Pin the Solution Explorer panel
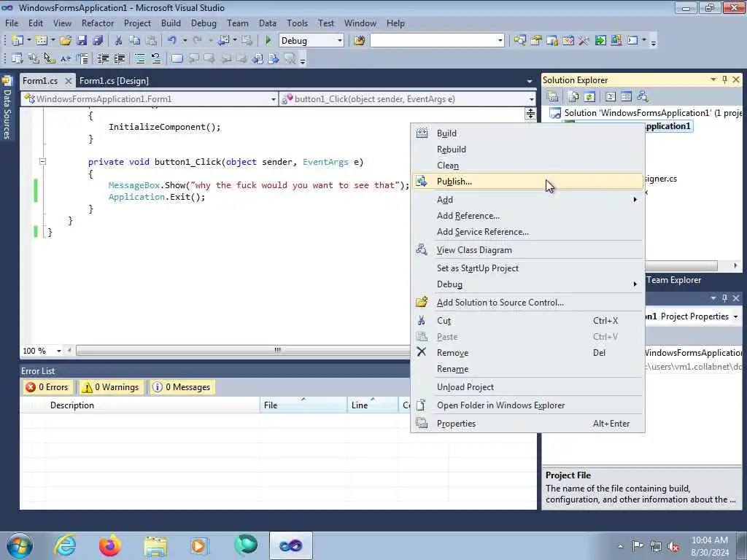 tap(724, 80)
